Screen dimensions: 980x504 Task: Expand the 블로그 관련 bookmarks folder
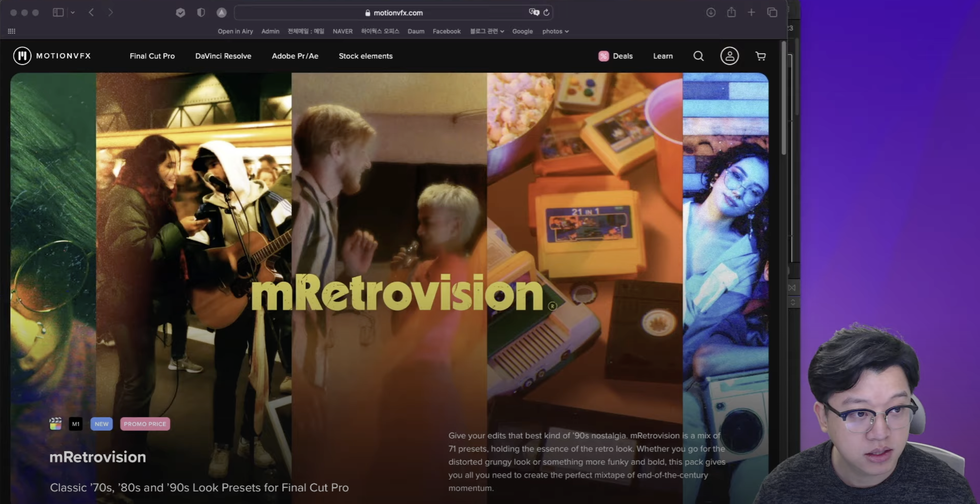click(x=487, y=31)
